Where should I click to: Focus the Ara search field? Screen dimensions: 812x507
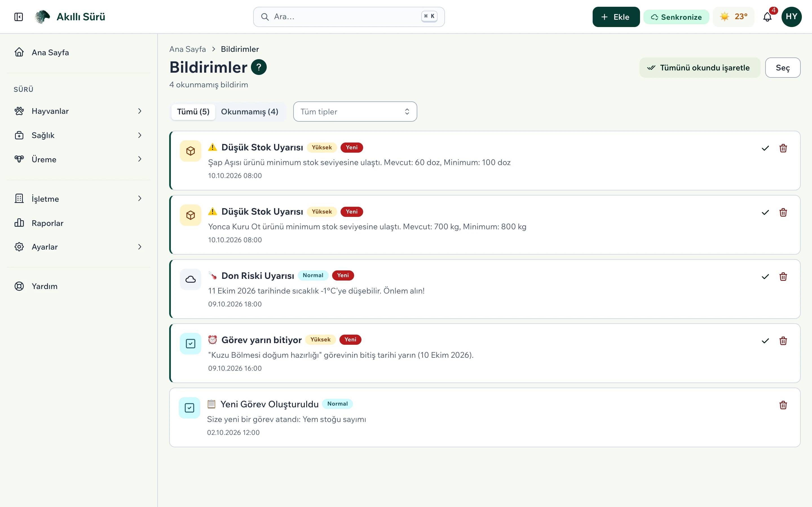(348, 17)
